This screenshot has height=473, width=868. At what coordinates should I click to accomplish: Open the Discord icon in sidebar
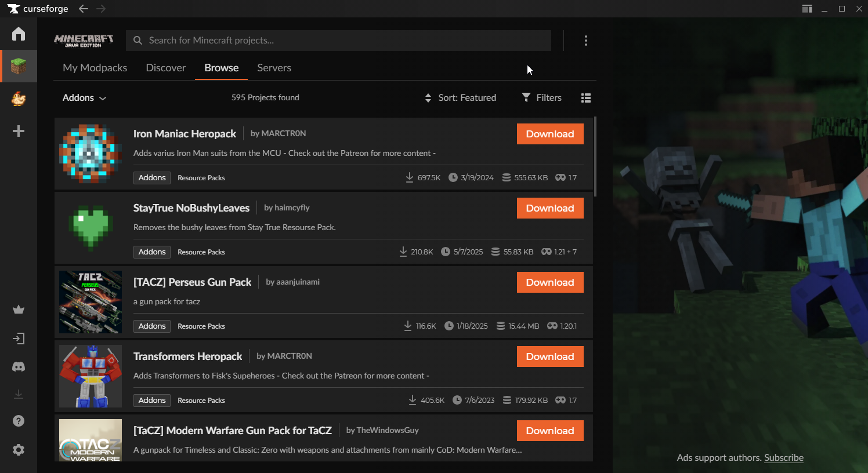click(19, 366)
